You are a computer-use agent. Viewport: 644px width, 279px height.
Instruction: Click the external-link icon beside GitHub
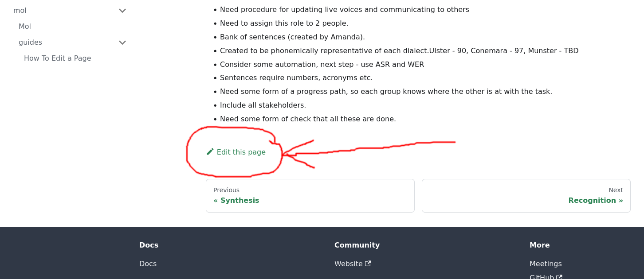coord(559,277)
